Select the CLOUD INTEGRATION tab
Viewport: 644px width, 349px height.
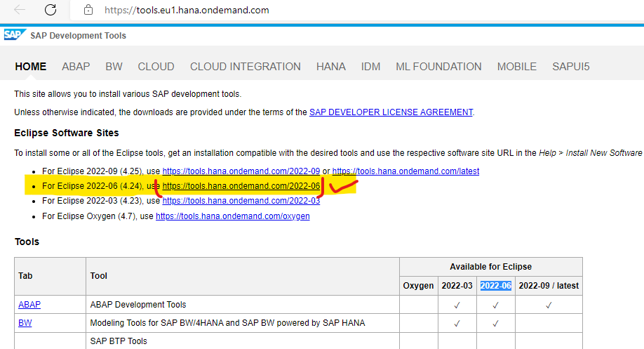coord(245,67)
